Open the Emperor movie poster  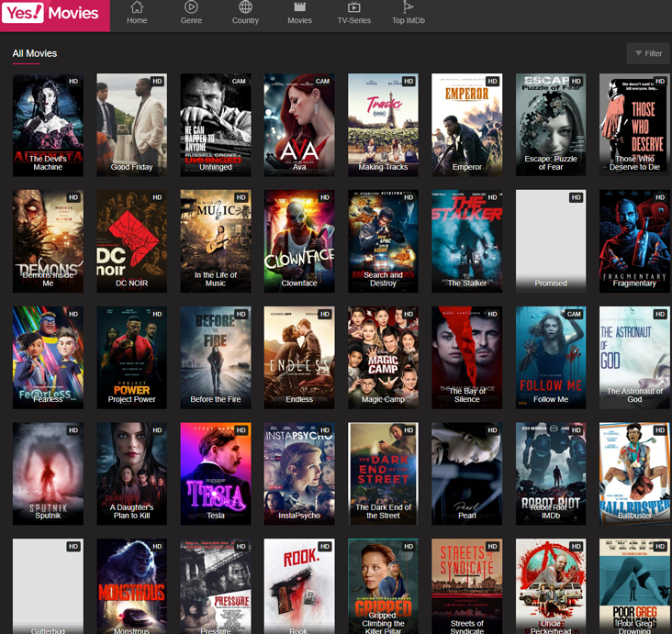point(466,125)
